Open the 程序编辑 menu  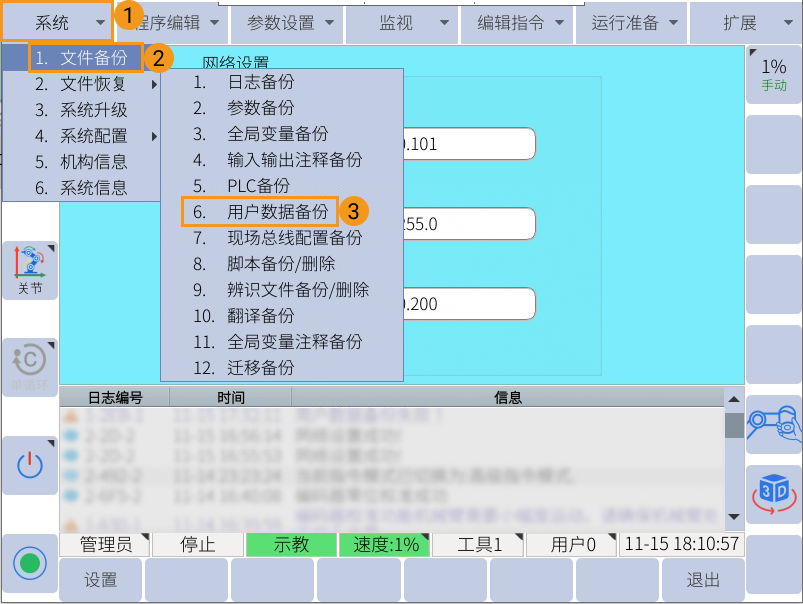click(x=172, y=23)
